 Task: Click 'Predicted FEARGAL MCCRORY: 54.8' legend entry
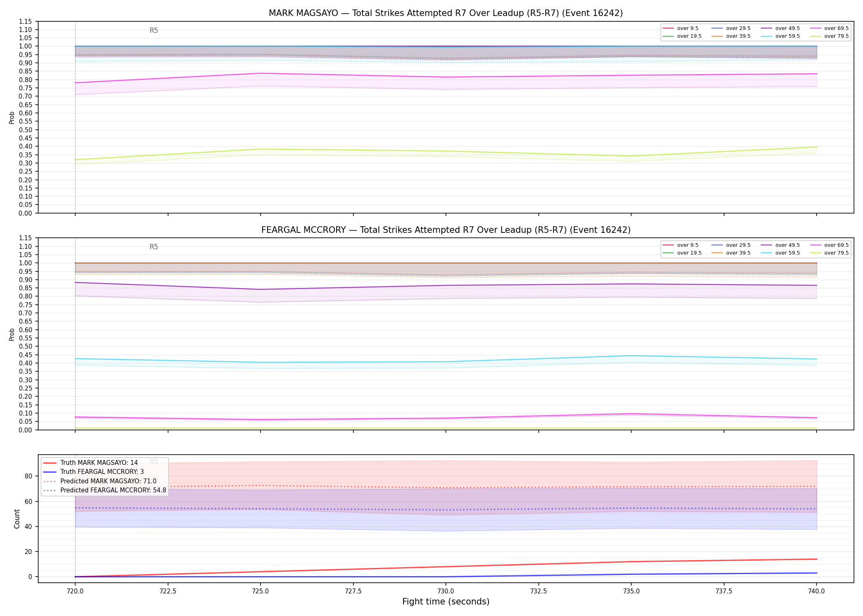click(x=105, y=490)
